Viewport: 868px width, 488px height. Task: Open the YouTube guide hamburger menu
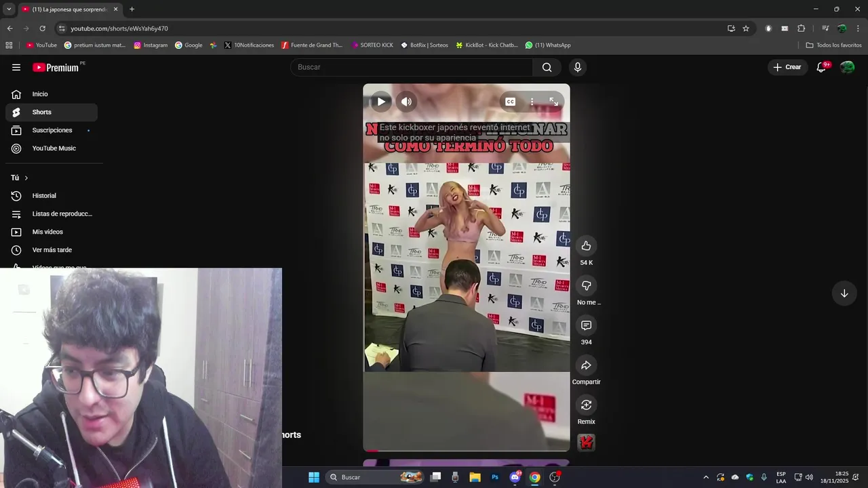16,67
